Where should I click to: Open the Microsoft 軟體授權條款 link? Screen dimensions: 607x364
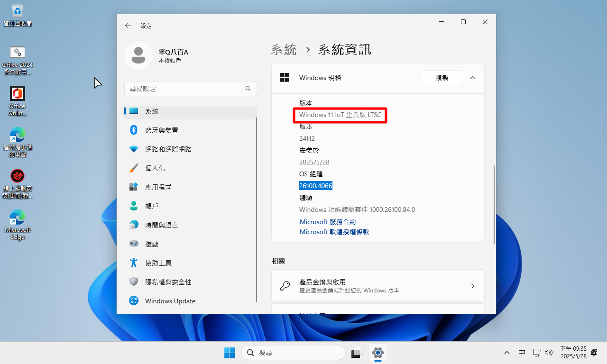click(334, 232)
